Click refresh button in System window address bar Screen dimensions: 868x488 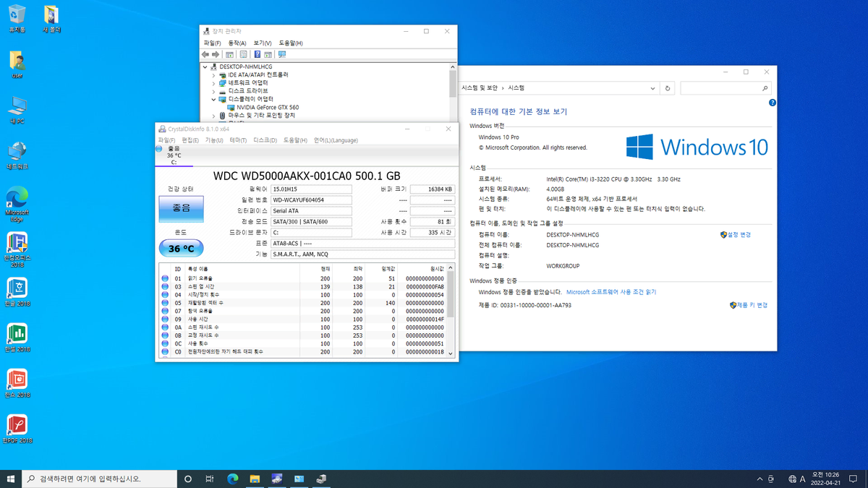pos(668,87)
